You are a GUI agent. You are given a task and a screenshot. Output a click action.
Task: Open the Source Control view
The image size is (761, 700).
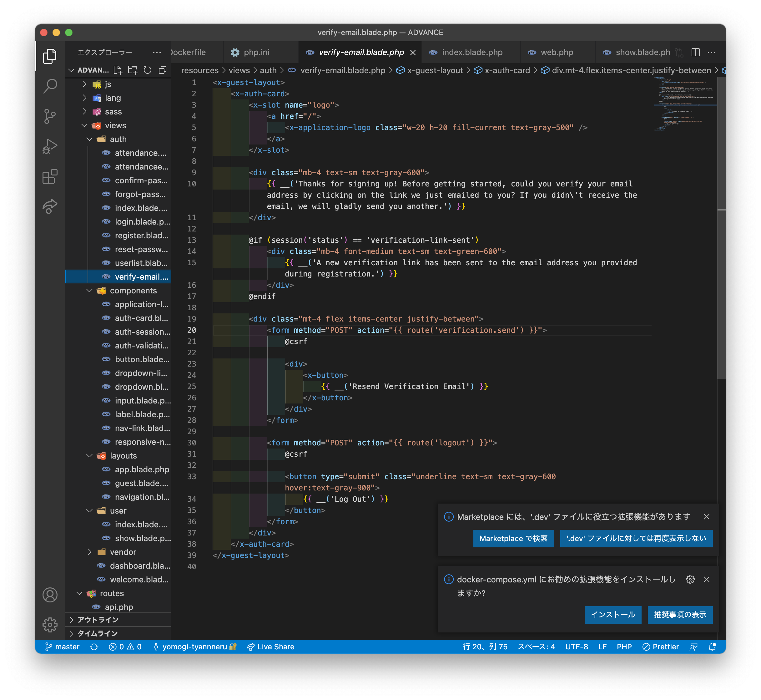point(50,116)
